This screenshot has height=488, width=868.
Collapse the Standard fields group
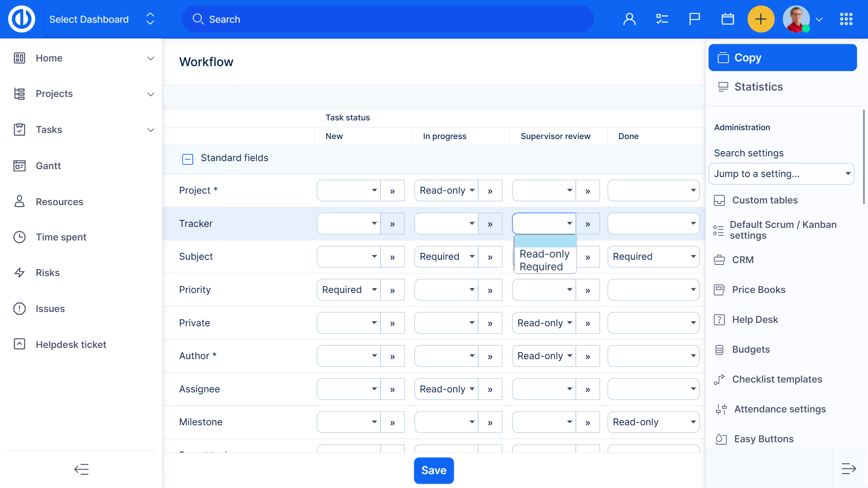pyautogui.click(x=188, y=159)
